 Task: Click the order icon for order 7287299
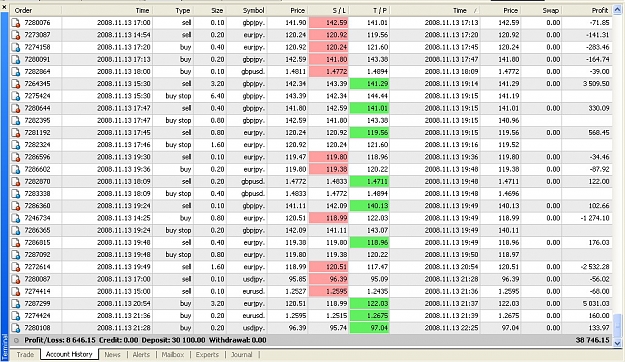tap(16, 303)
